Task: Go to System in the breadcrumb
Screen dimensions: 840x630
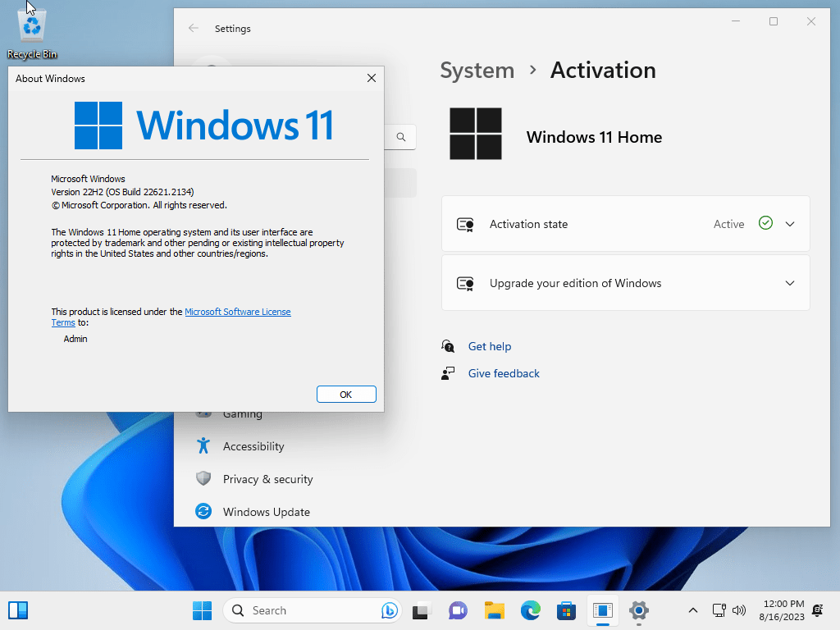Action: pos(477,71)
